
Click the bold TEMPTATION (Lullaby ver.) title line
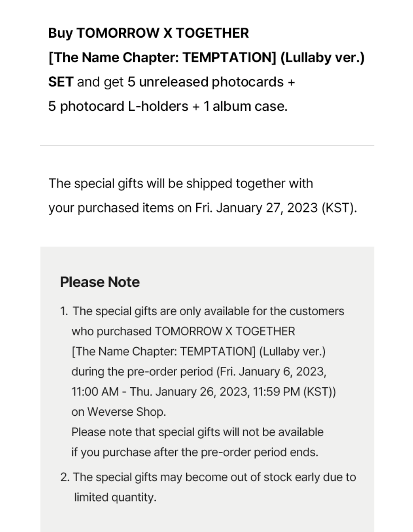click(x=206, y=57)
